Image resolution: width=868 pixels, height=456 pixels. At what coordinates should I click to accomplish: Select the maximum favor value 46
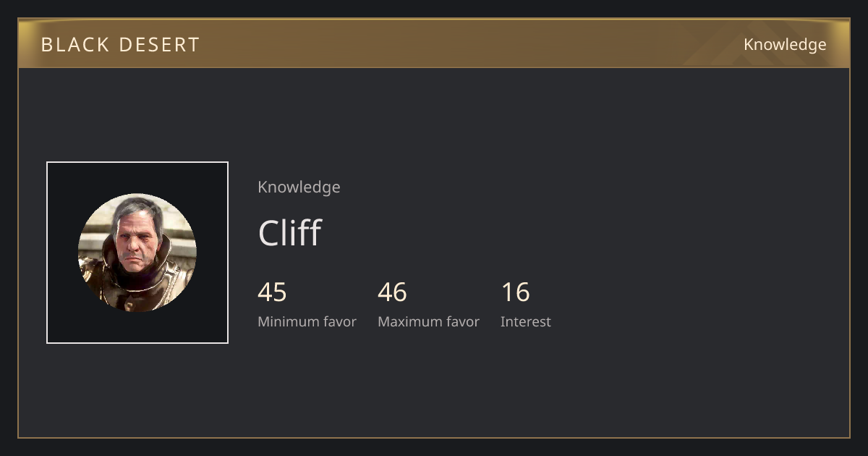click(392, 292)
